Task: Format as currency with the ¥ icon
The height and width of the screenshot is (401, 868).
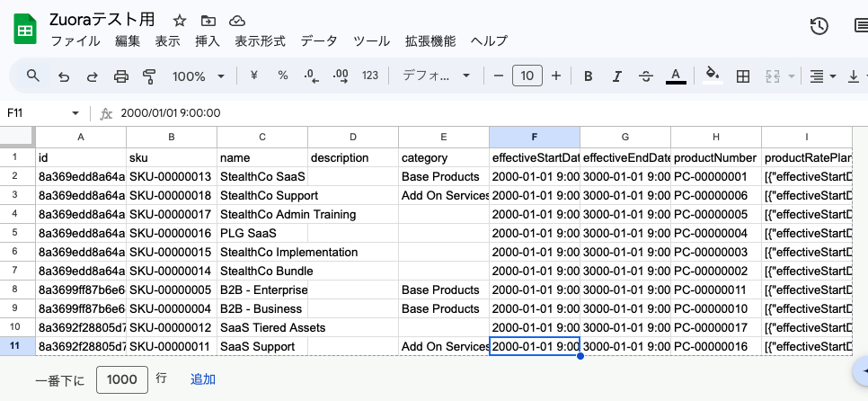Action: (254, 76)
